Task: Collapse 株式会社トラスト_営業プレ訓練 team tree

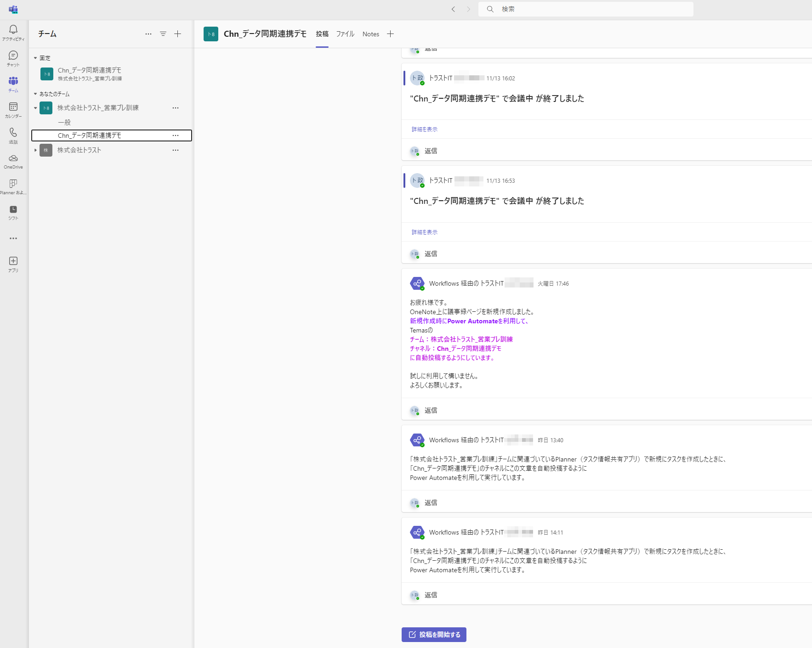Action: click(x=35, y=108)
